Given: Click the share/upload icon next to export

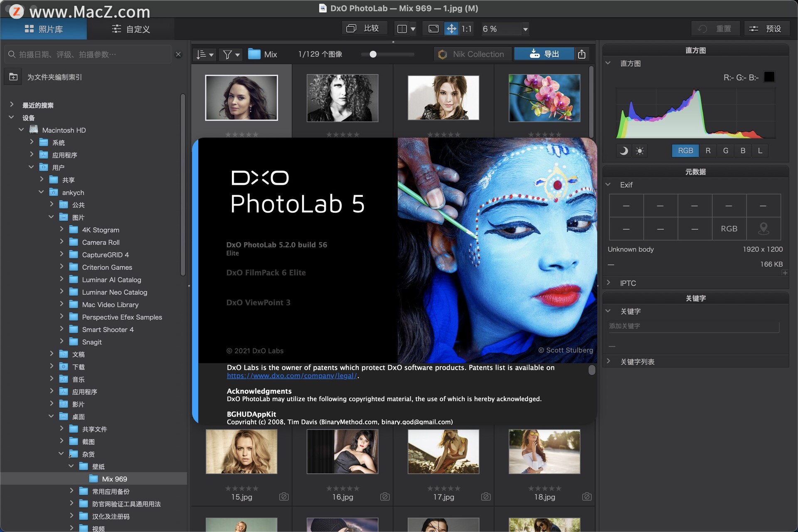Looking at the screenshot, I should (x=583, y=54).
